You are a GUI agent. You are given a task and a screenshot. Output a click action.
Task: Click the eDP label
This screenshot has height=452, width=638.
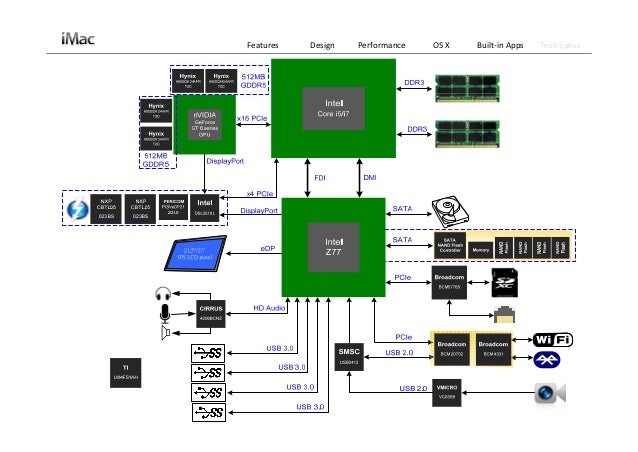[268, 248]
